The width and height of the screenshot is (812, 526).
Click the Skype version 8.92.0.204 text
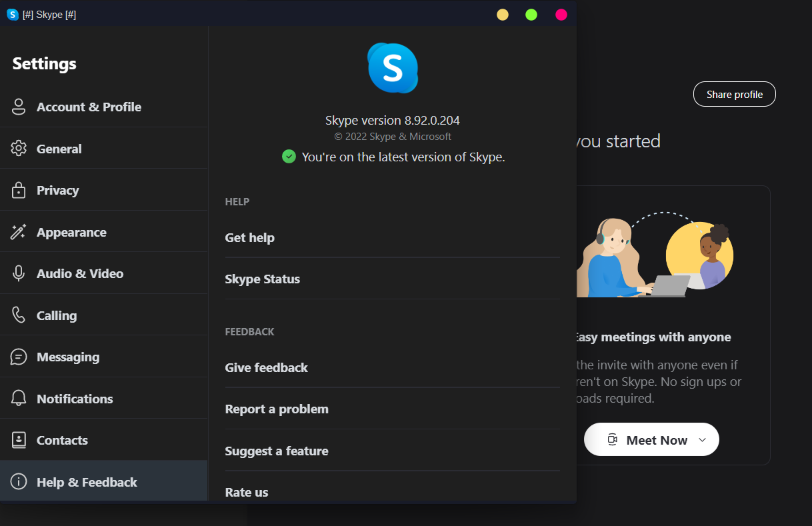[x=393, y=121]
